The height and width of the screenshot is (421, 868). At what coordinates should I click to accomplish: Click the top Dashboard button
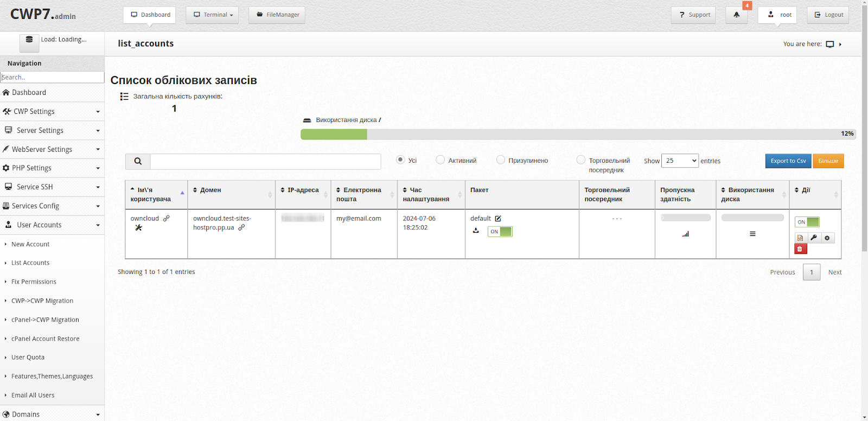150,15
